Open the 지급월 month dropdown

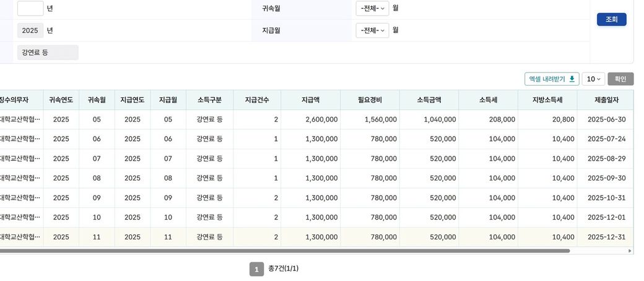click(372, 30)
